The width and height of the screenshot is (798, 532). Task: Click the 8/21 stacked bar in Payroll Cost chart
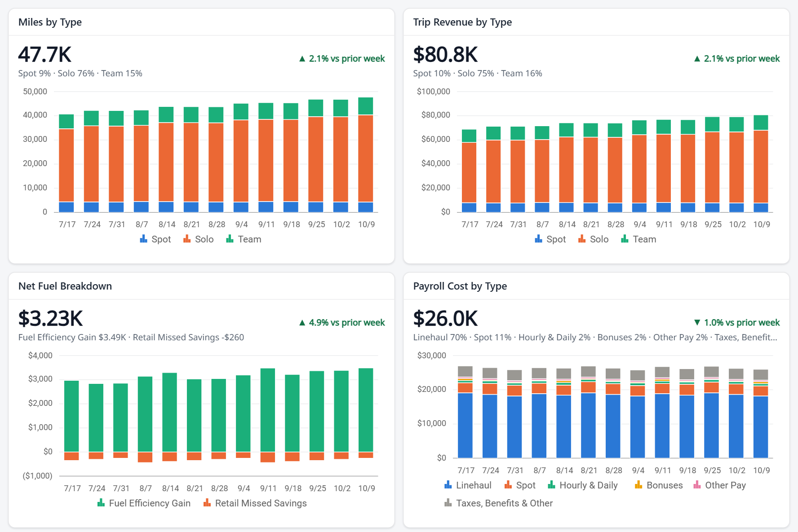[x=588, y=412]
